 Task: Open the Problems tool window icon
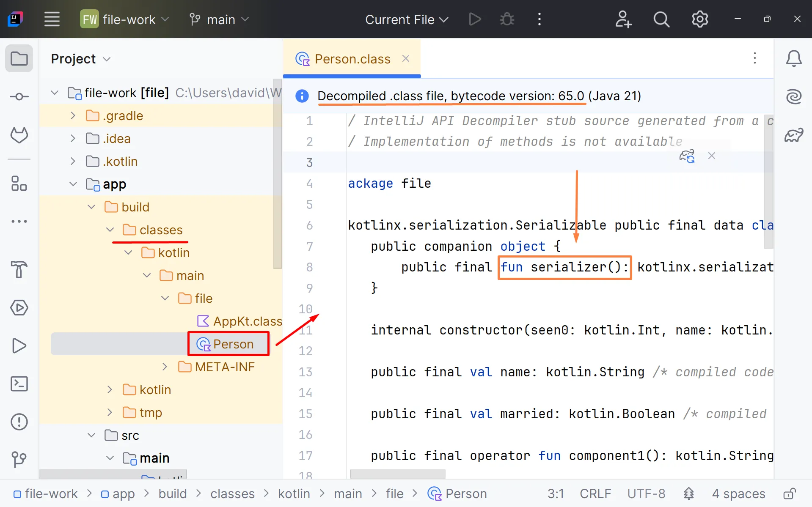(19, 422)
